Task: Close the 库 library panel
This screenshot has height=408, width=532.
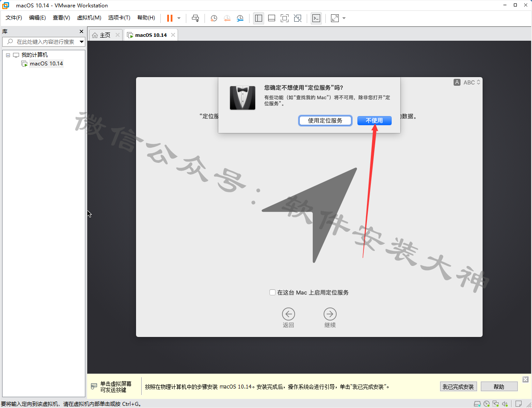Action: pyautogui.click(x=81, y=32)
